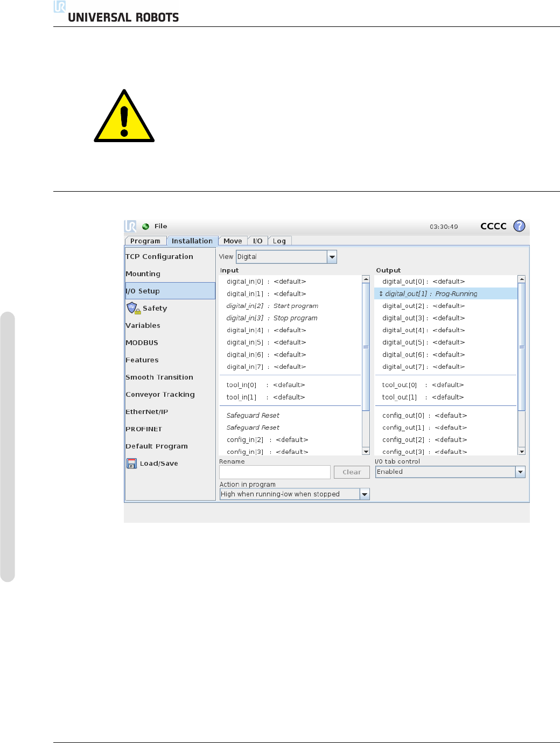Select config_out[1] output row
This screenshot has height=743, width=560.
446,427
